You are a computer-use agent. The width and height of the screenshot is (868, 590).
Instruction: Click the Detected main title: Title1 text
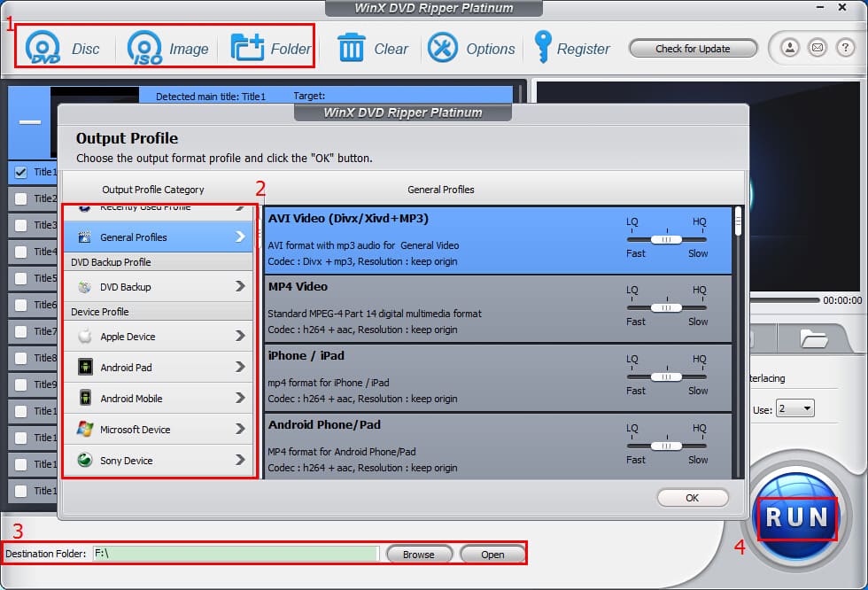point(211,97)
